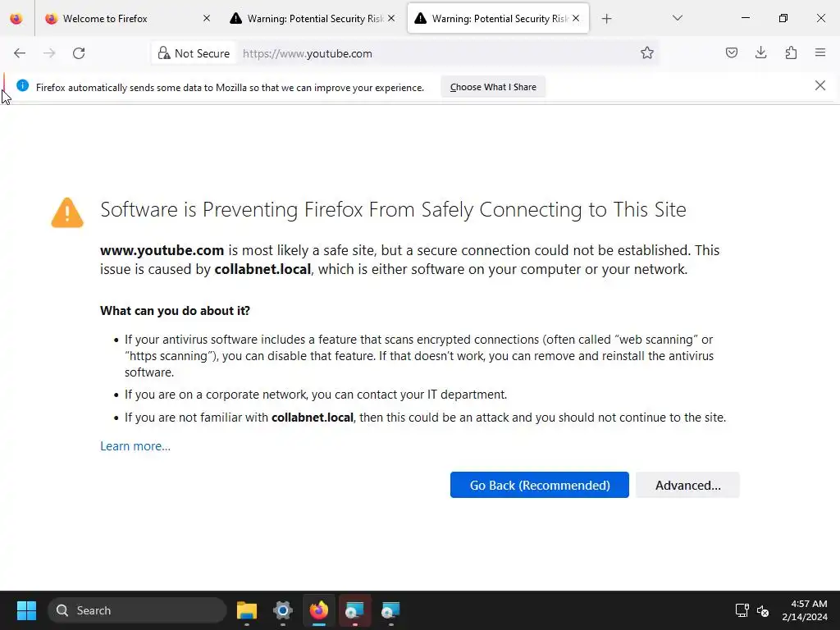Open File Explorer from the taskbar
Screen dimensions: 840x630
(x=247, y=610)
